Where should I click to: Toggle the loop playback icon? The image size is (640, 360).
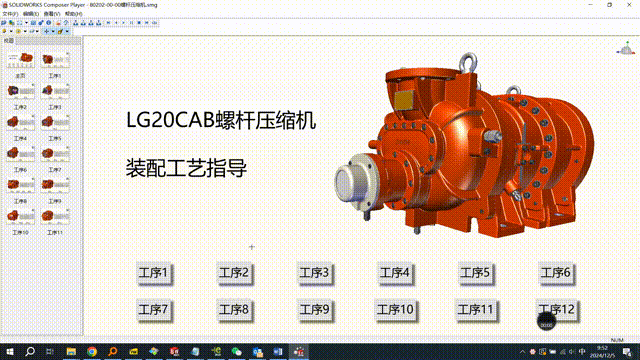click(154, 22)
